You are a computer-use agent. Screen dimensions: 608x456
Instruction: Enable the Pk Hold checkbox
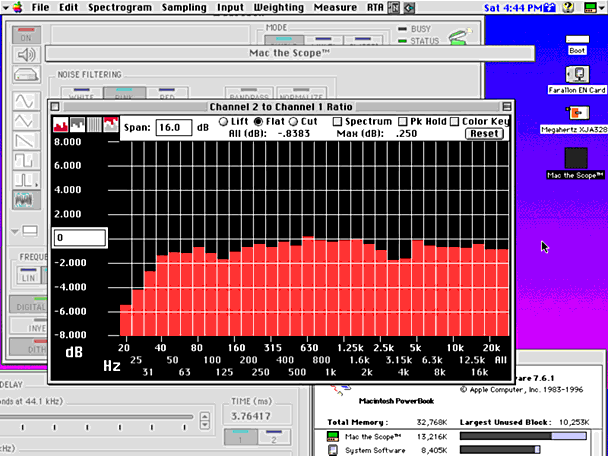[x=403, y=122]
